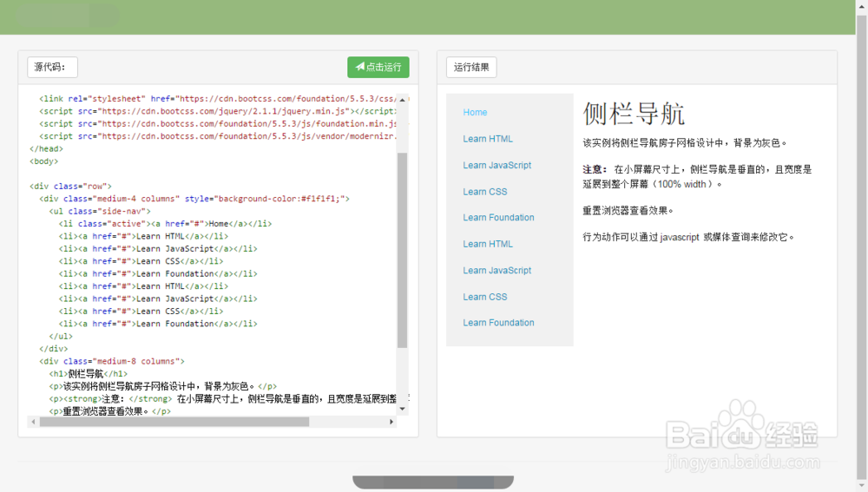This screenshot has width=868, height=492.
Task: Open the second Learn HTML nav link
Action: coord(488,244)
